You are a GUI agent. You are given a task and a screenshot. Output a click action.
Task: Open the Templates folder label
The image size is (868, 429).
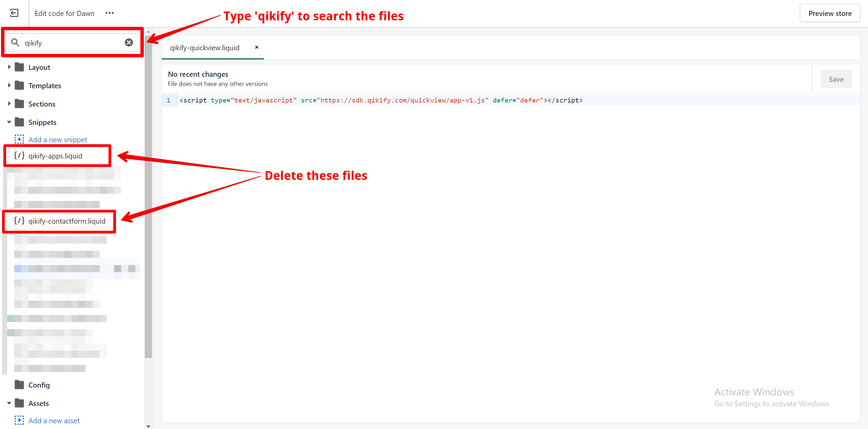45,86
